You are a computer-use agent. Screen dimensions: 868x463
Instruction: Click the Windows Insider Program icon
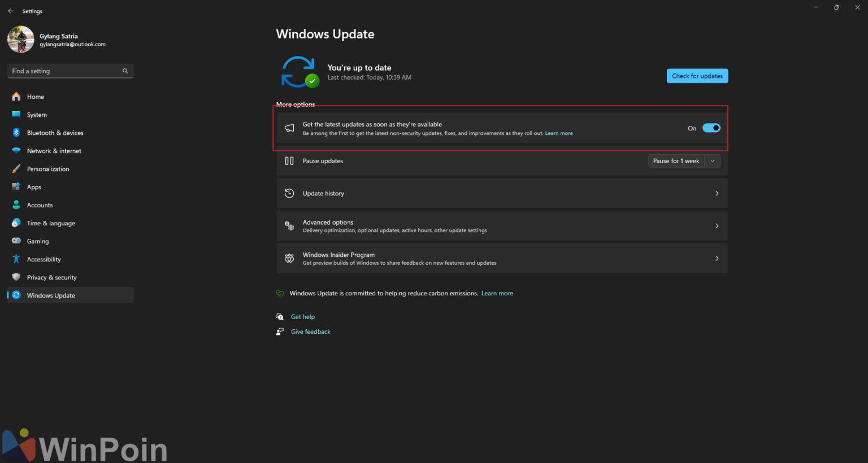[289, 259]
